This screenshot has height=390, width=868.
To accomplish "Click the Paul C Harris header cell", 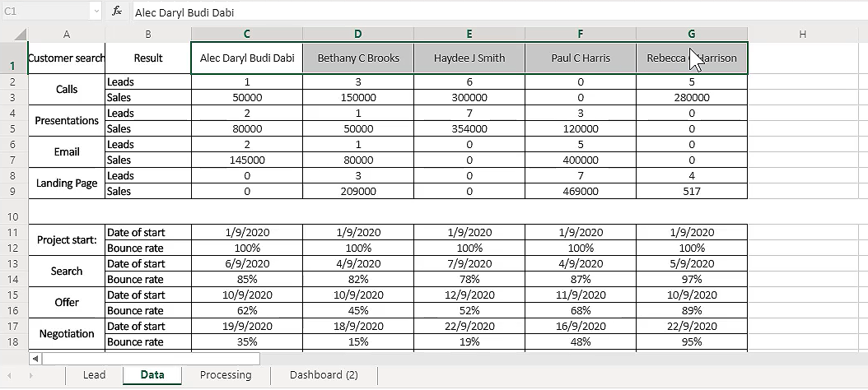I will point(580,58).
